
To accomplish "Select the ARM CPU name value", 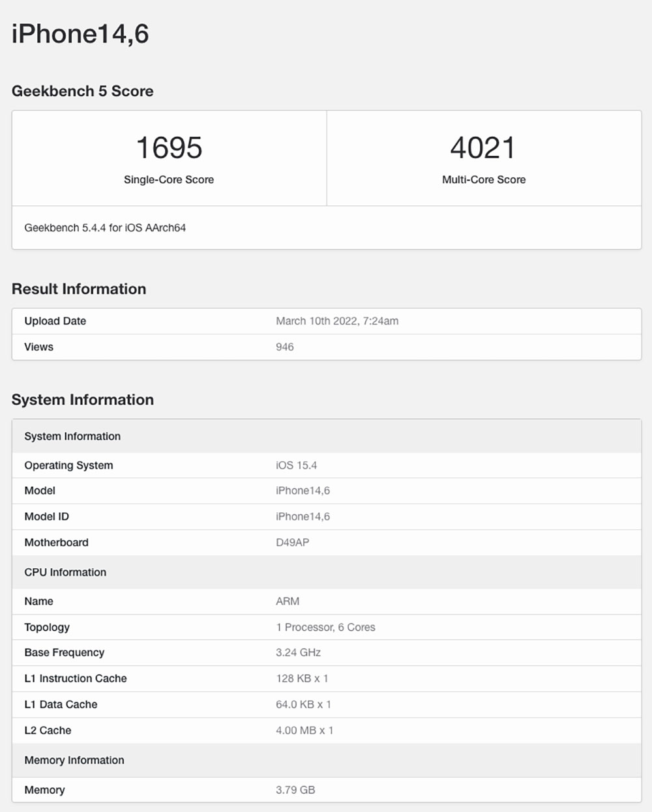I will click(288, 602).
